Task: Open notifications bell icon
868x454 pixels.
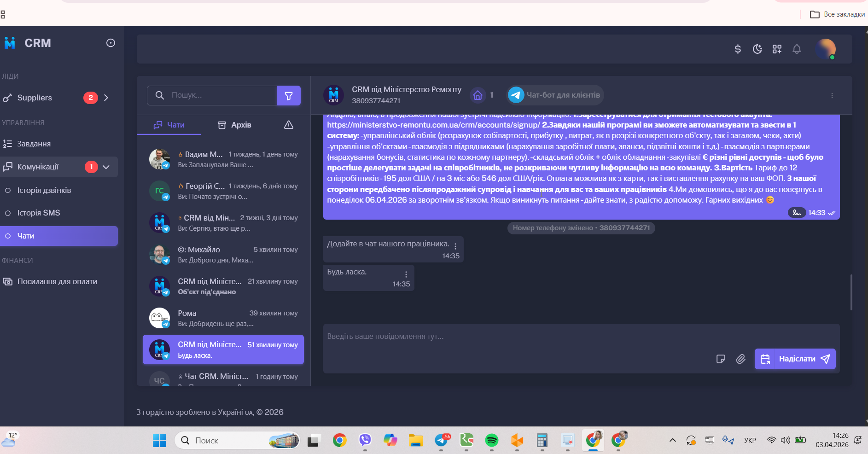Action: pos(797,49)
